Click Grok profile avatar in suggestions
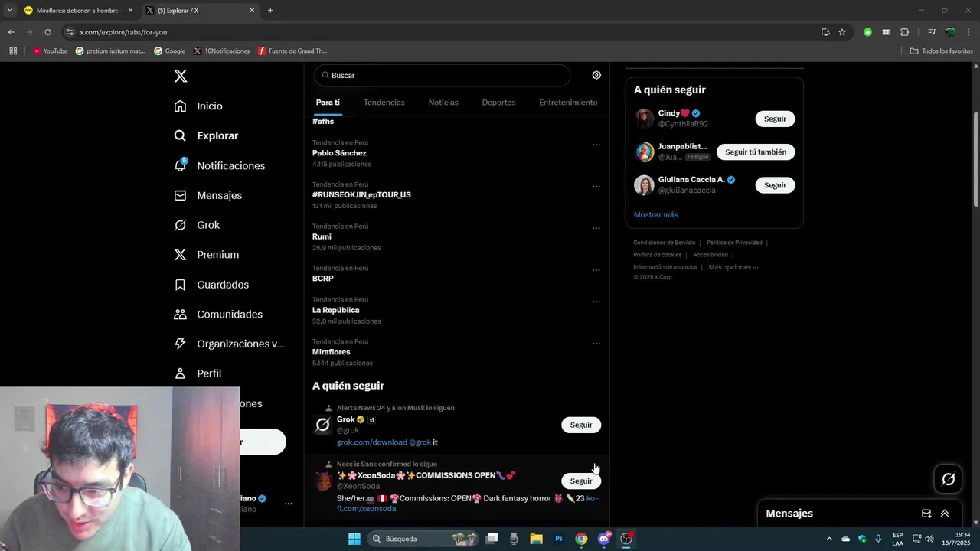The width and height of the screenshot is (980, 551). coord(323,425)
